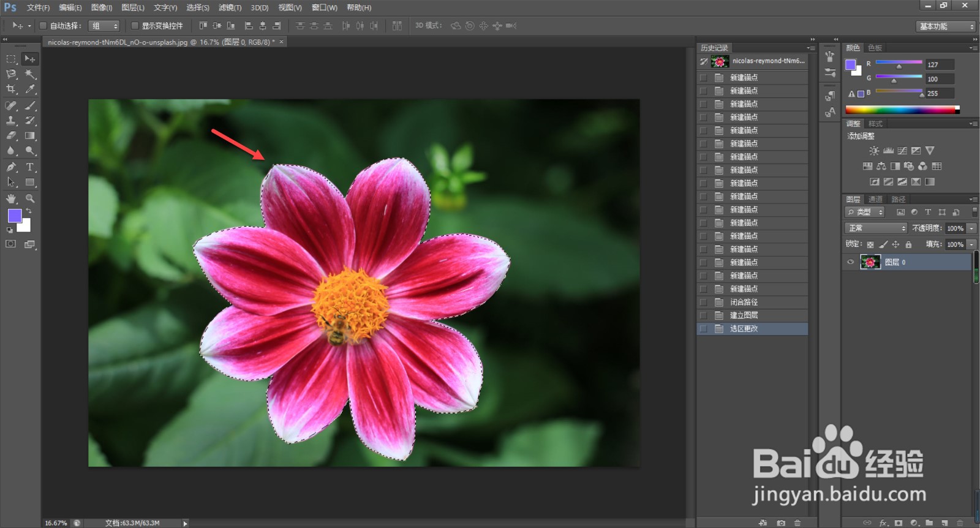Select the Lasso tool

11,74
